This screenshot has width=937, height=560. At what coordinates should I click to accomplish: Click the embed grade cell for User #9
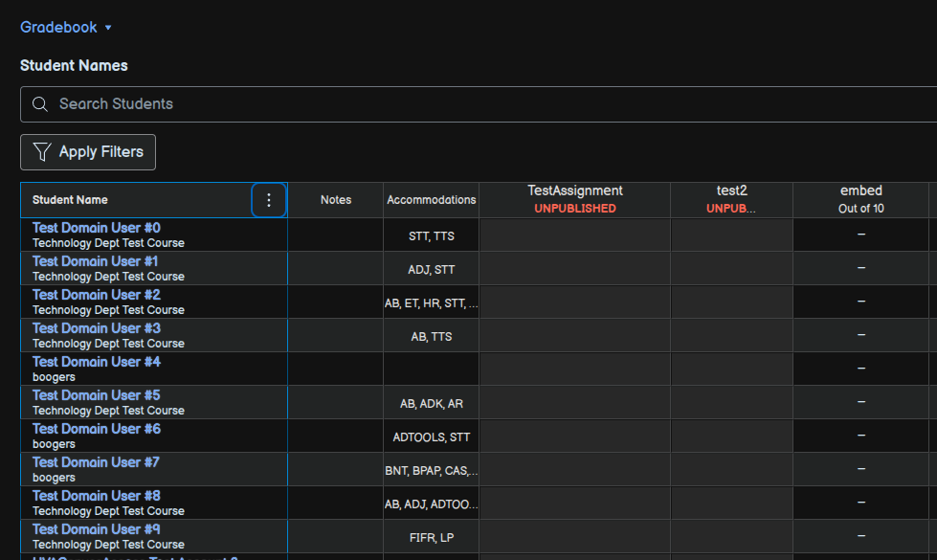861,536
